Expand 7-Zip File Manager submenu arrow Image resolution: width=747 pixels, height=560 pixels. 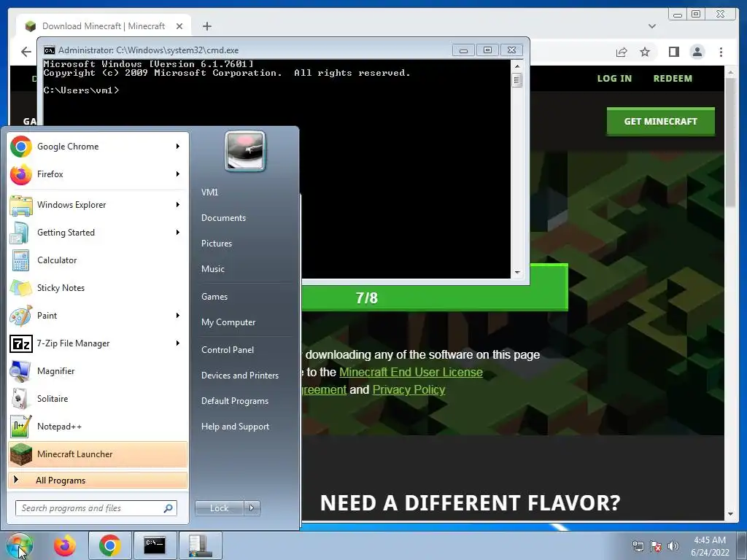point(178,343)
